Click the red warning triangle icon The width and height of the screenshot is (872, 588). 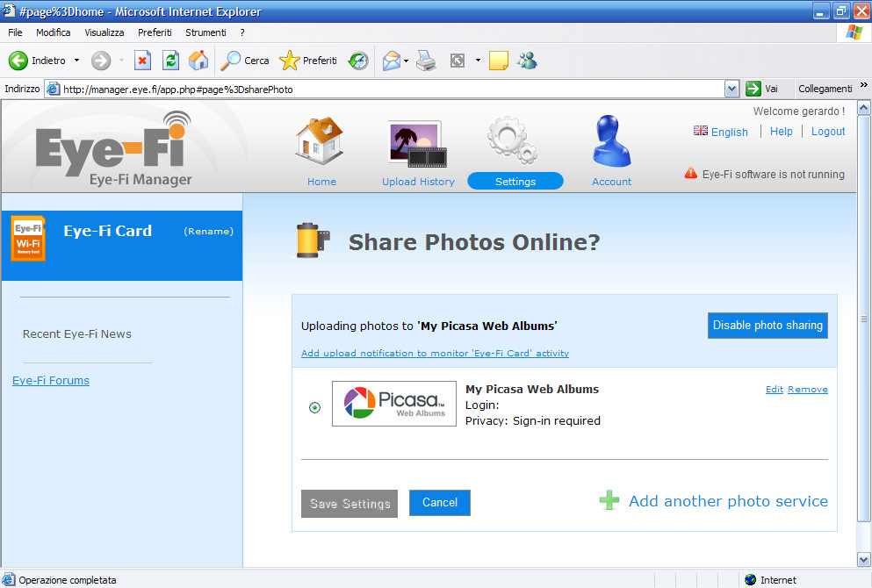coord(691,174)
